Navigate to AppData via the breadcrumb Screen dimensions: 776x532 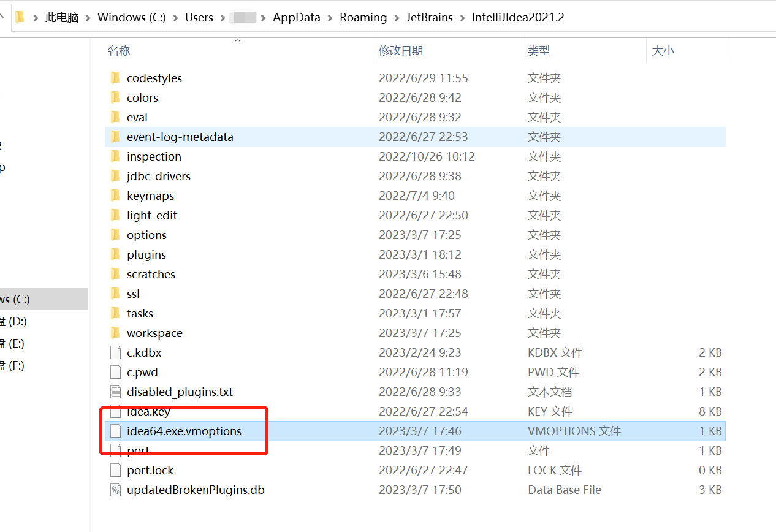(296, 17)
